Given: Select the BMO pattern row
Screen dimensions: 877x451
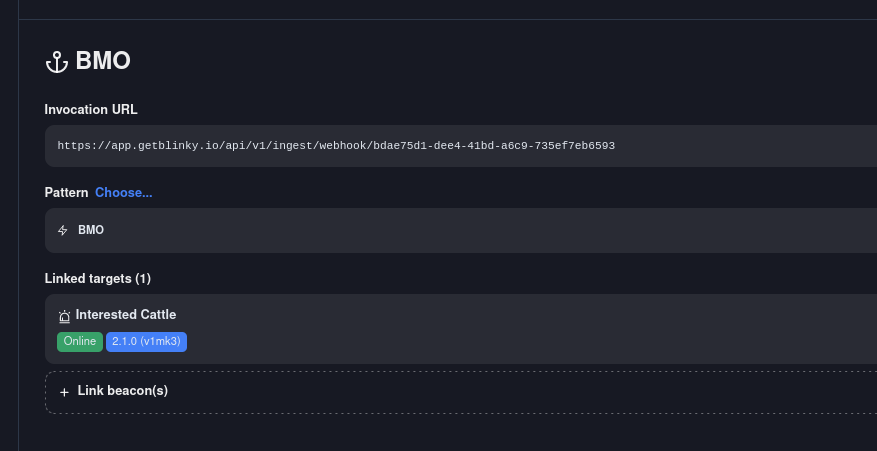Looking at the screenshot, I should click(x=461, y=231).
